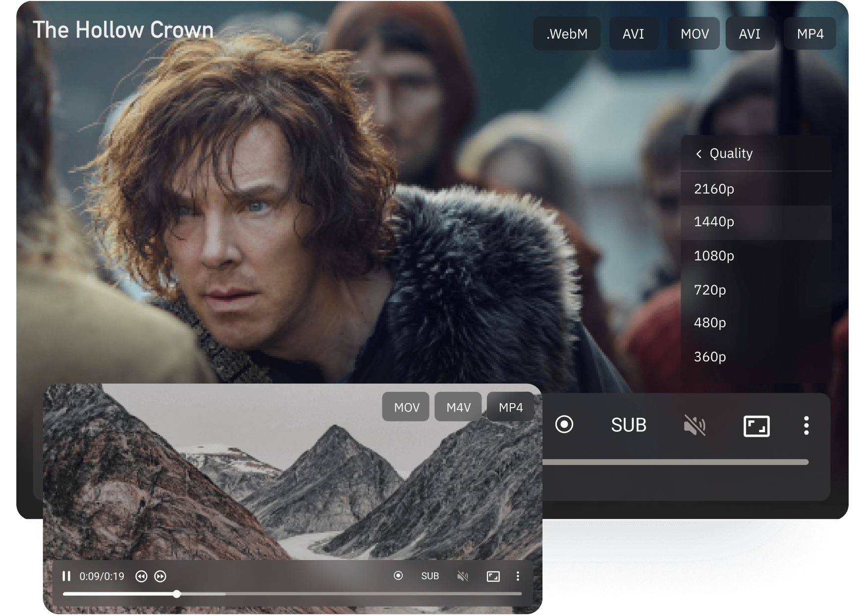Click the record icon in the large player
The height and width of the screenshot is (616, 865).
pyautogui.click(x=564, y=424)
